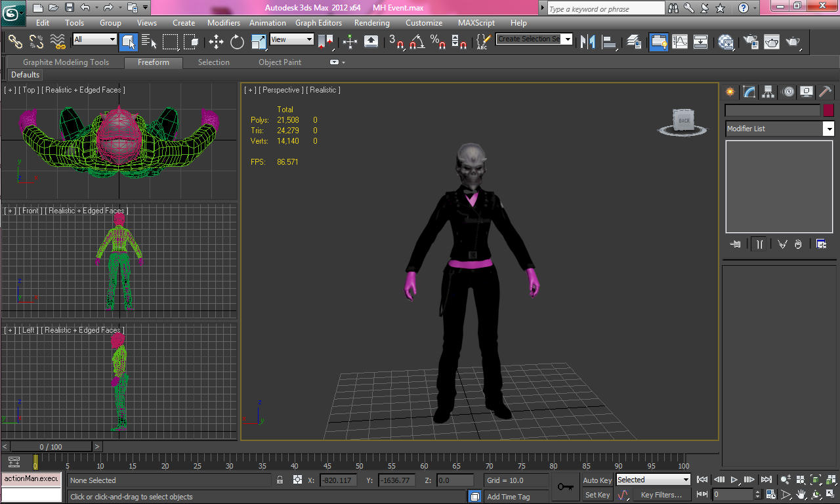Open the Material Editor

pyautogui.click(x=726, y=42)
